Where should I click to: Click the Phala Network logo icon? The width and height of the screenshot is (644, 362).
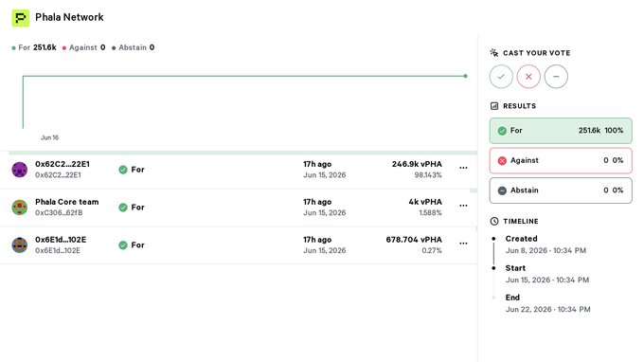pyautogui.click(x=20, y=18)
